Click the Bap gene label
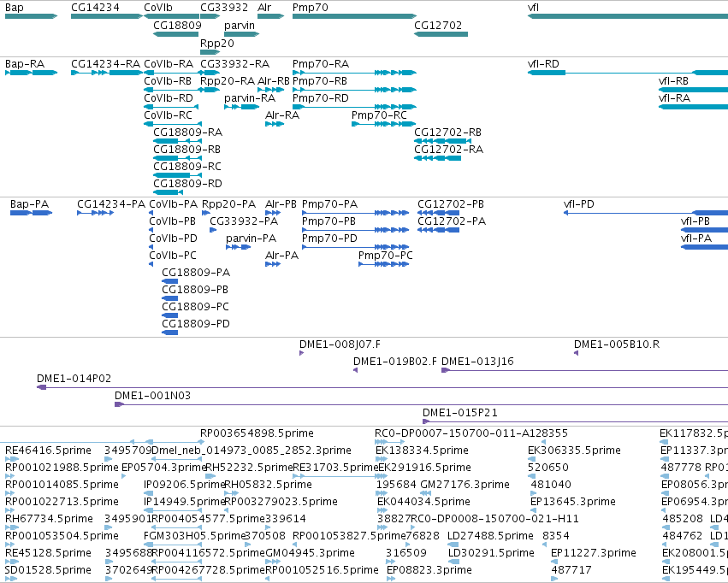Screen dimensions: 728x583 [14, 8]
